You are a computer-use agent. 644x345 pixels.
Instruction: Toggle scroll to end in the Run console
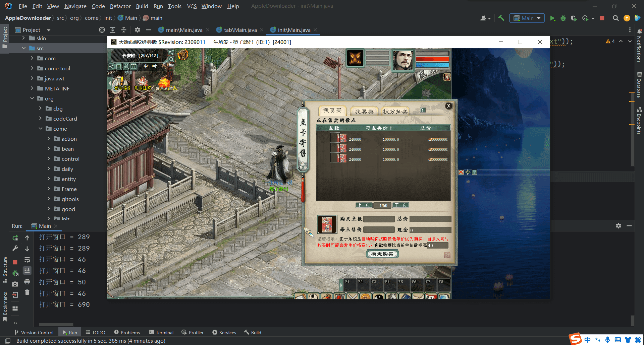(27, 270)
